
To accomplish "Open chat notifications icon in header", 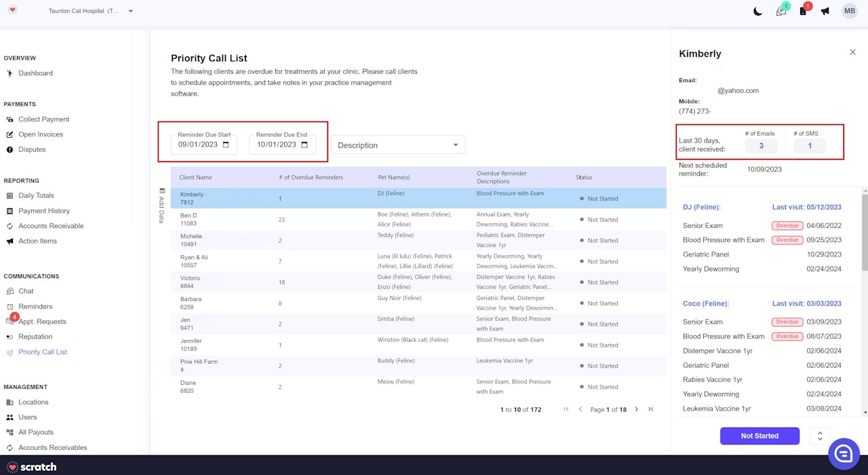I will 781,12.
